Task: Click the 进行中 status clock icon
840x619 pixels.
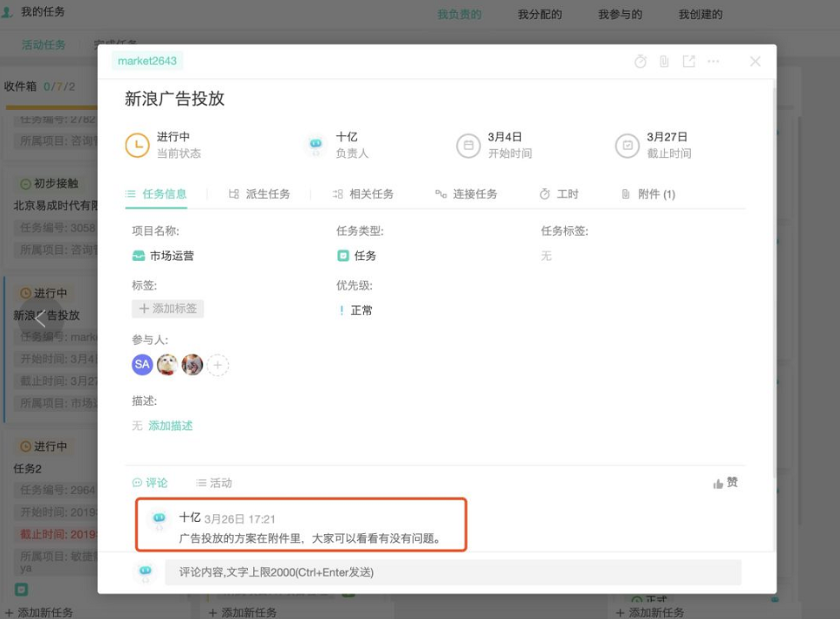Action: (x=137, y=146)
